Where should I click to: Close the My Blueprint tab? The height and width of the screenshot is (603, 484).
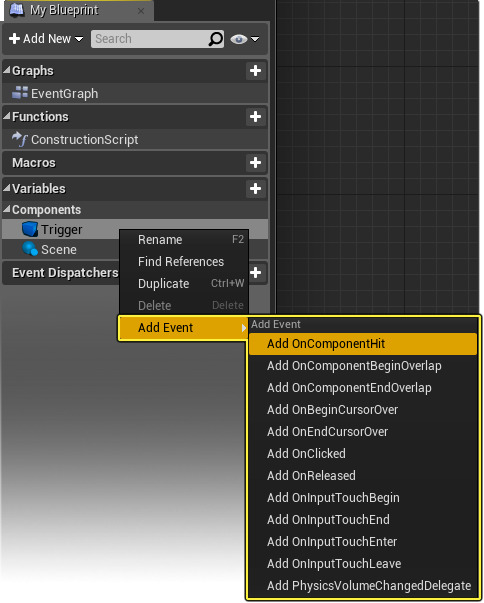tap(141, 11)
